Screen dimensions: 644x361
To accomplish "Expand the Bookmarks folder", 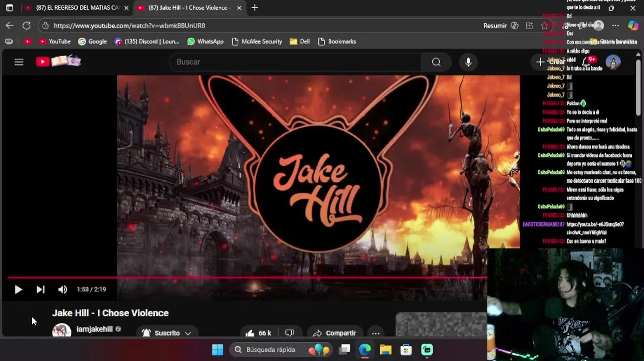I will coord(337,41).
